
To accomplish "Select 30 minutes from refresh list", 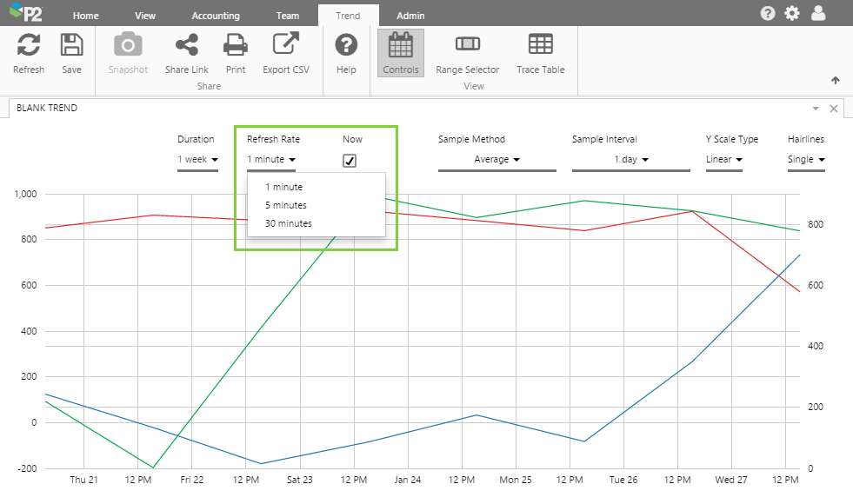I will pos(289,223).
